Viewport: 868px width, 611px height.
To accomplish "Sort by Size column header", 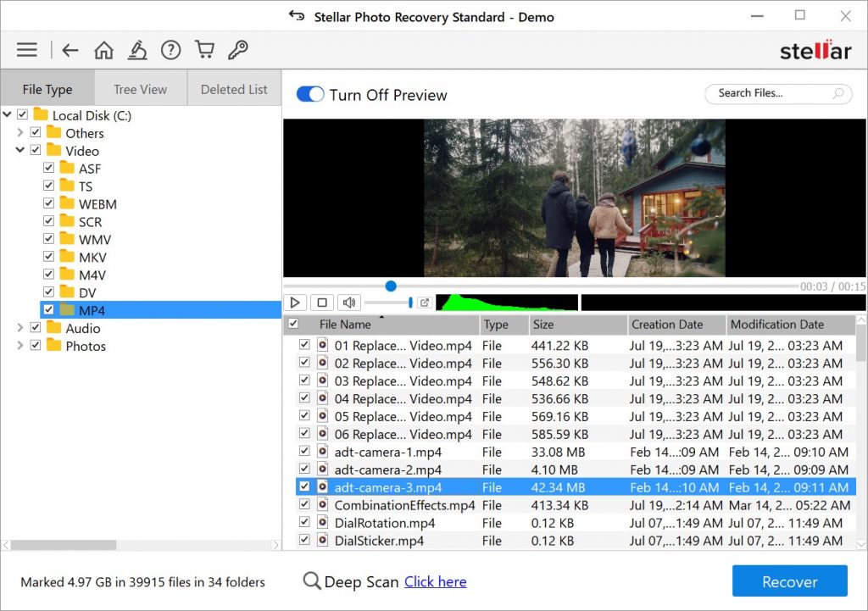I will [x=578, y=325].
